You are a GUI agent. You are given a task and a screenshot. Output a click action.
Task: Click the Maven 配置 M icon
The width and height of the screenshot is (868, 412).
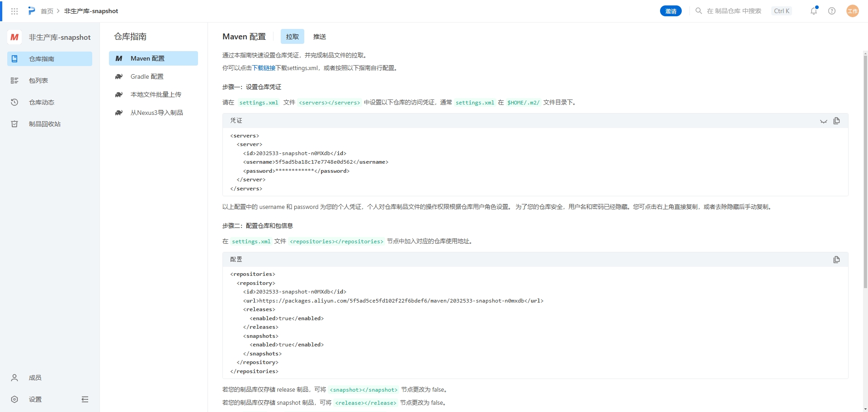[x=119, y=58]
